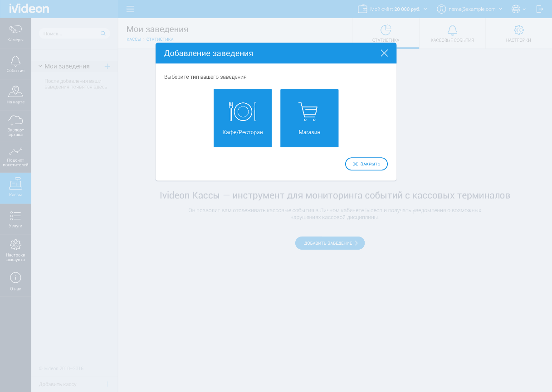The image size is (552, 392).
Task: Click the Добавить кассу label
Action: (58, 384)
